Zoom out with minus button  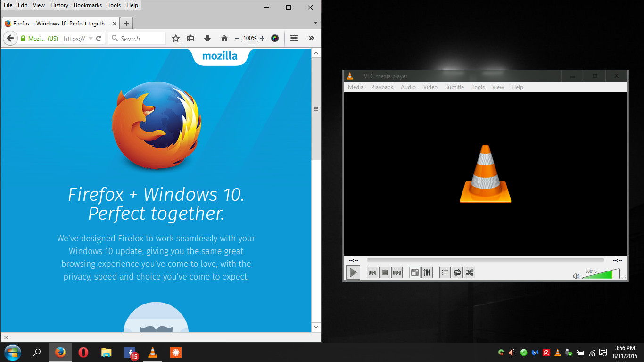coord(237,39)
